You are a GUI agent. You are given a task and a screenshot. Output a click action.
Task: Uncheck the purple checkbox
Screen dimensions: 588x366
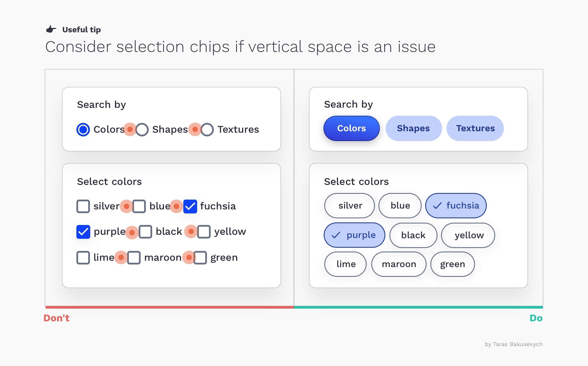pyautogui.click(x=83, y=232)
